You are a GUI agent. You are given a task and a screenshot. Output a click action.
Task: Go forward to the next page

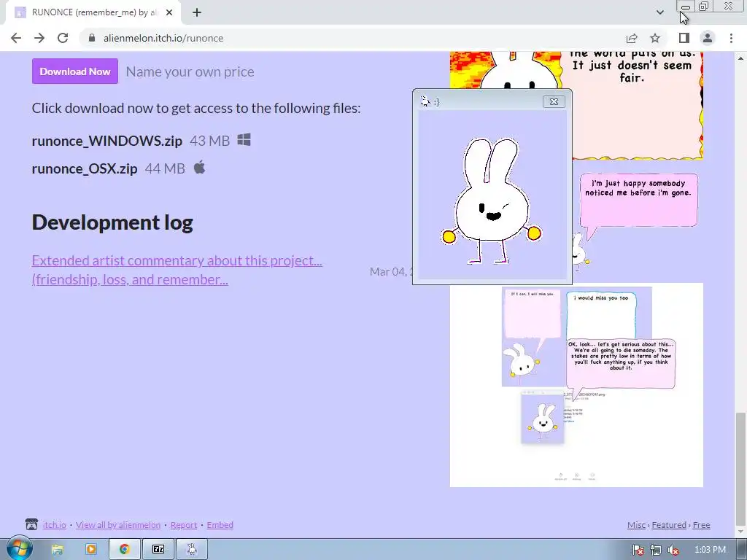(39, 38)
